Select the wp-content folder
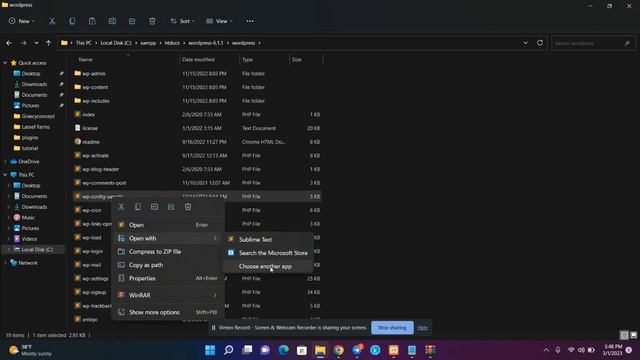The image size is (640, 360). coord(95,87)
